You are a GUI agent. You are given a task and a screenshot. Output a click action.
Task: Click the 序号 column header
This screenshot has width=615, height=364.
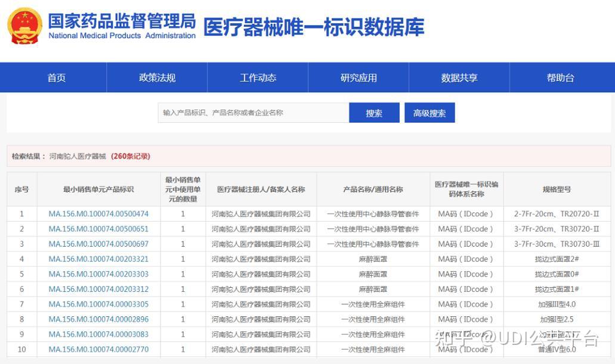click(x=22, y=189)
